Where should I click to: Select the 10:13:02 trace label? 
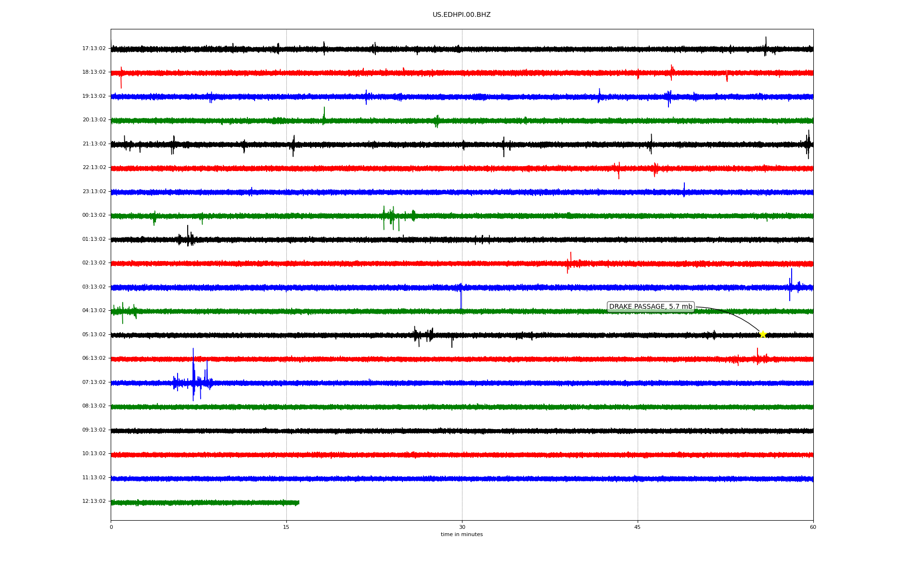point(94,454)
